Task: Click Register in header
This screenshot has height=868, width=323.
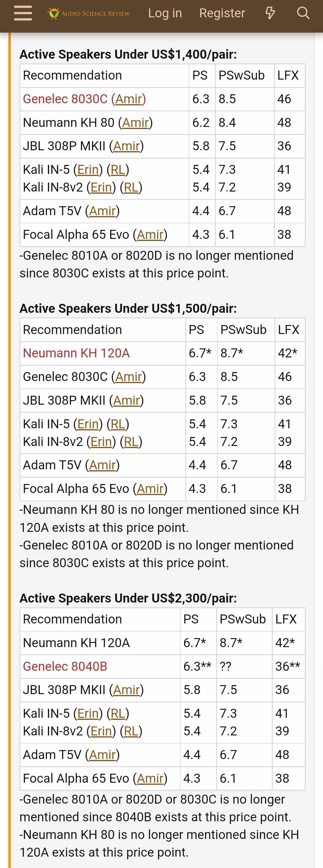Action: point(222,13)
